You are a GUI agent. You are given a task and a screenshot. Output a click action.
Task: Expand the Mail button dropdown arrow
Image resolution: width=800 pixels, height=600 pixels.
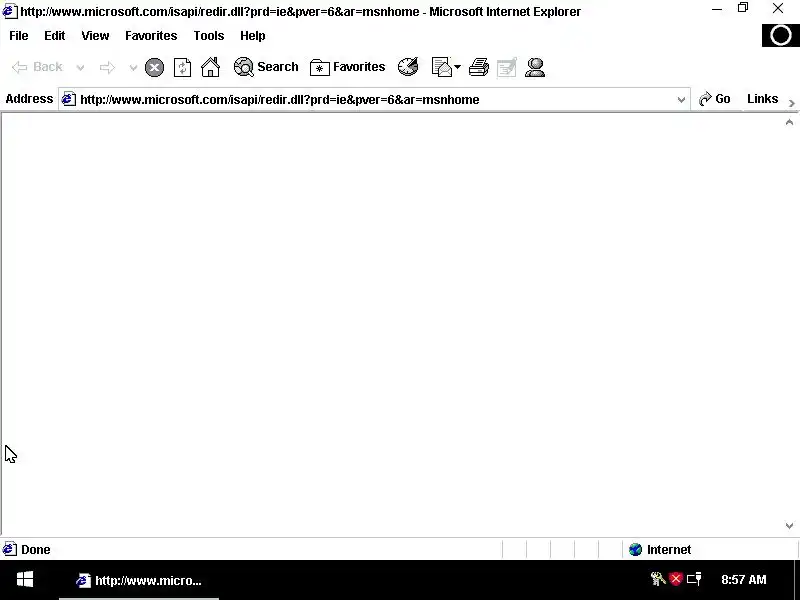tap(458, 67)
